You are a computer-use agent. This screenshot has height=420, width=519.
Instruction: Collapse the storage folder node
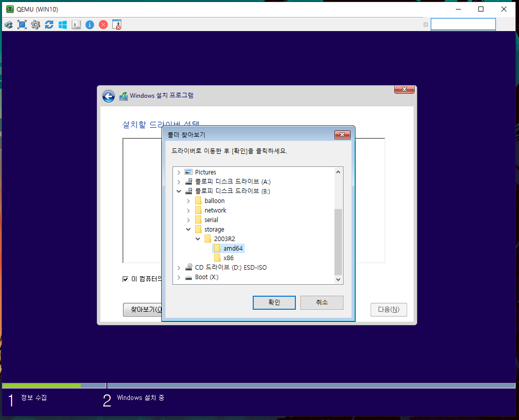coord(189,229)
